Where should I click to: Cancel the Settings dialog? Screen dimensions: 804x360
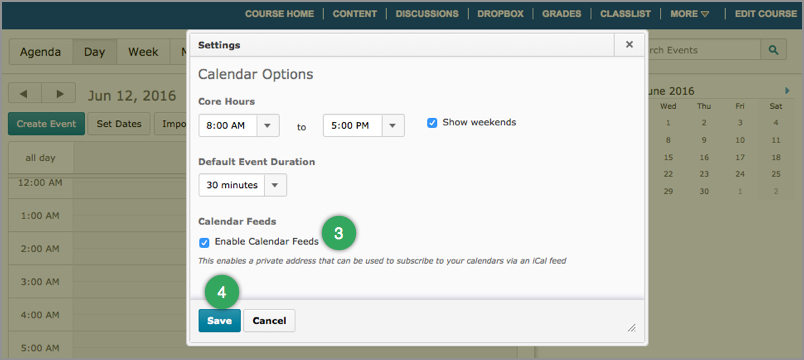[269, 321]
